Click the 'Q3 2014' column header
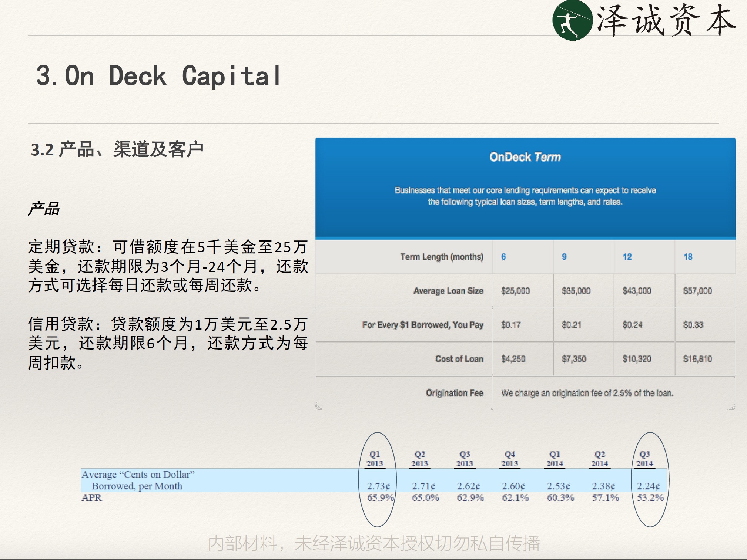The width and height of the screenshot is (747, 560). [644, 459]
